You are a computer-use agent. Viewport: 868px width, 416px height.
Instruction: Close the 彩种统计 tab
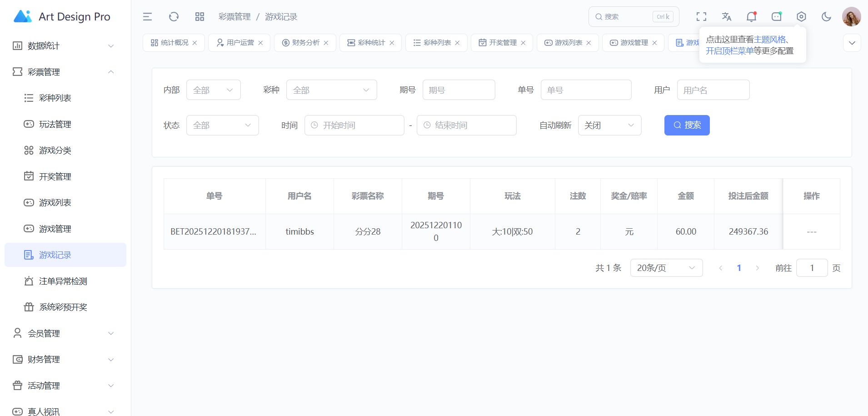click(392, 43)
